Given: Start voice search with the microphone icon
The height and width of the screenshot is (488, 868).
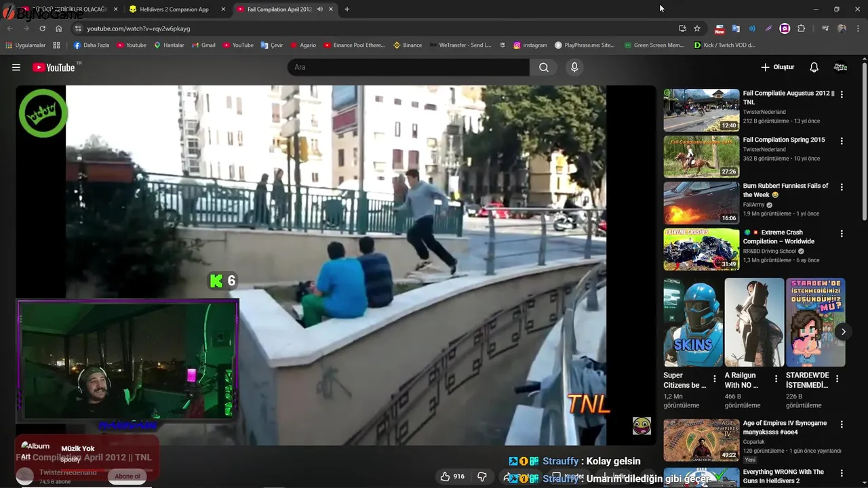Looking at the screenshot, I should pos(574,67).
